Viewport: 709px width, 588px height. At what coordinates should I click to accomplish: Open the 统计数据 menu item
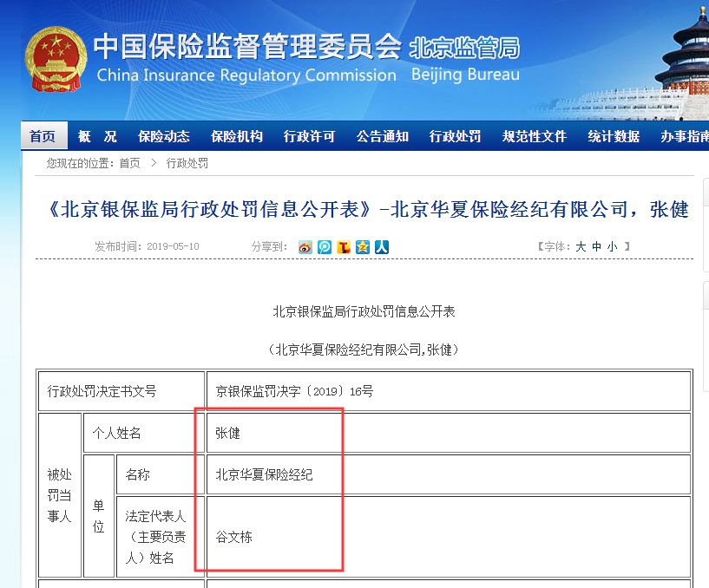tap(614, 136)
